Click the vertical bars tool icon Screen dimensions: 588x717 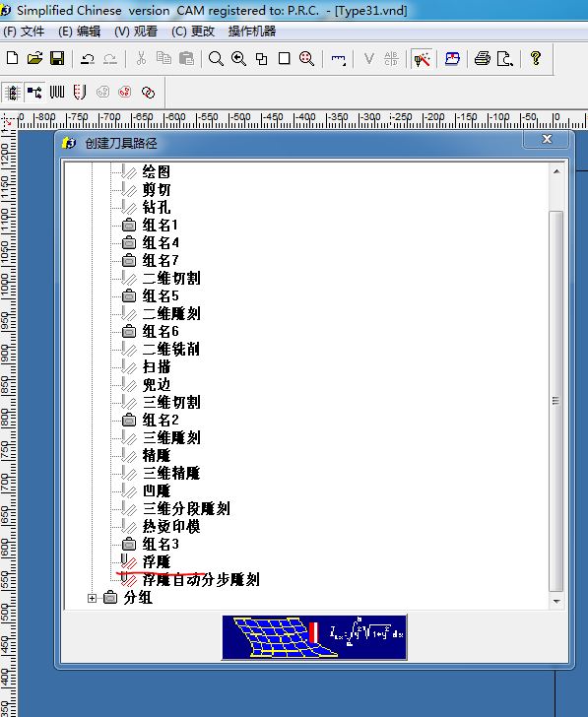[x=57, y=93]
